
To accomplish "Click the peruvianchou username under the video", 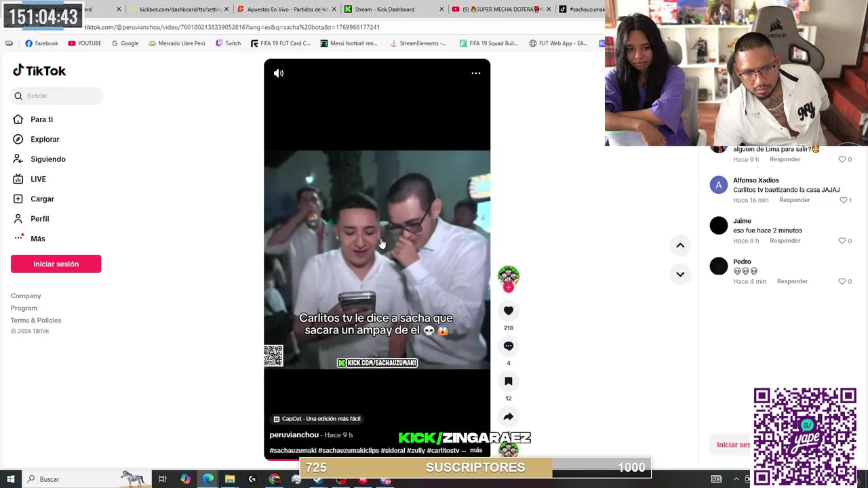I will pos(294,435).
